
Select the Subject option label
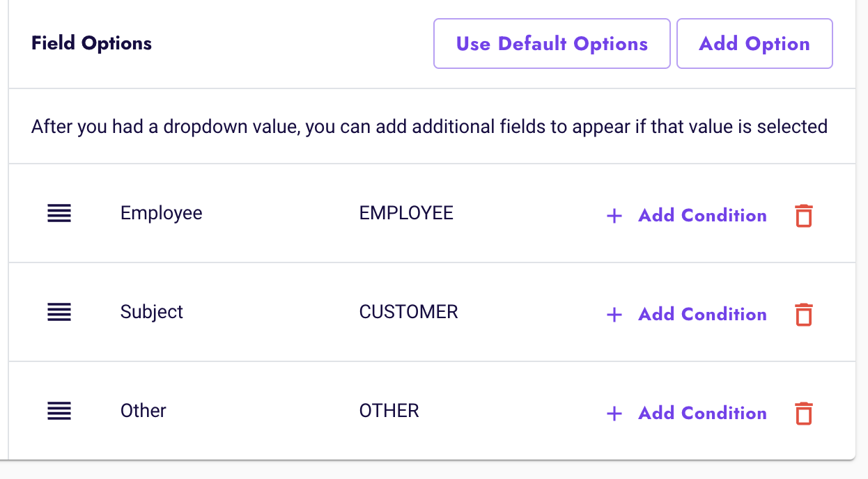152,312
